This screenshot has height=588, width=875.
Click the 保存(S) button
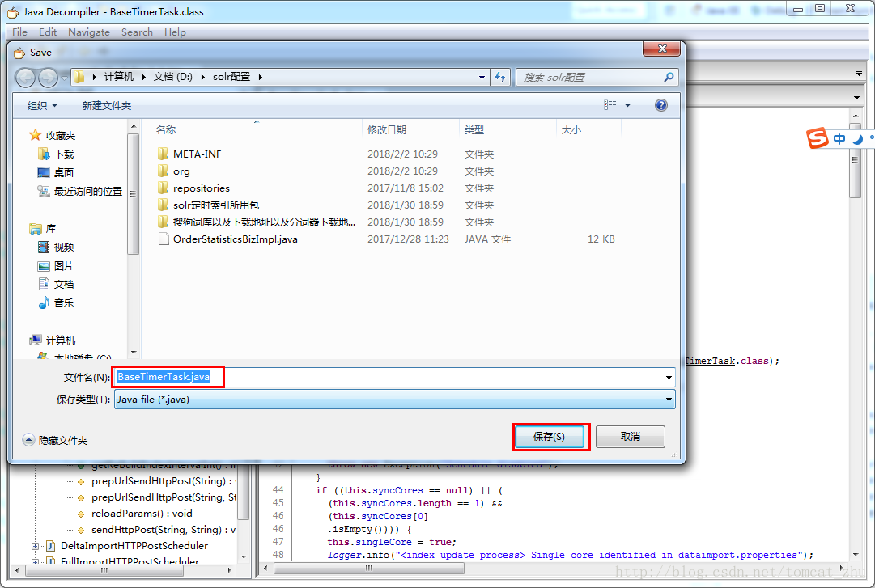551,437
